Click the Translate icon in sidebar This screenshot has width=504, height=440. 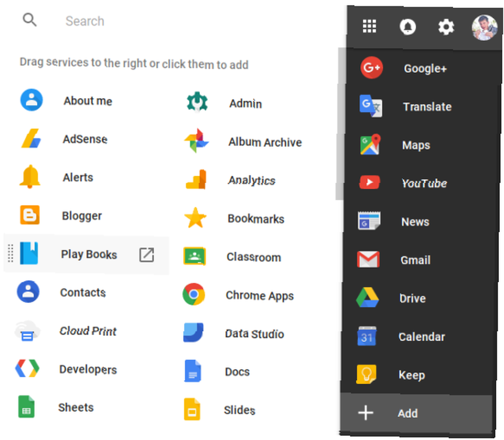coord(370,106)
